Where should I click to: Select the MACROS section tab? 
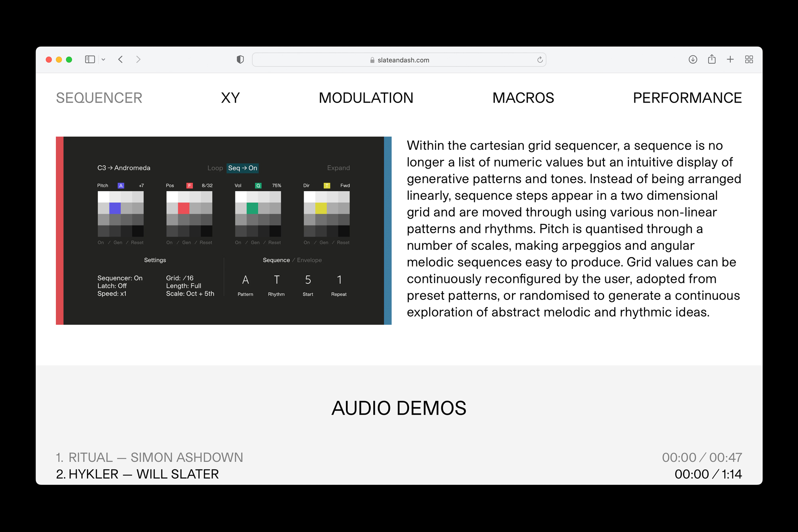click(523, 98)
